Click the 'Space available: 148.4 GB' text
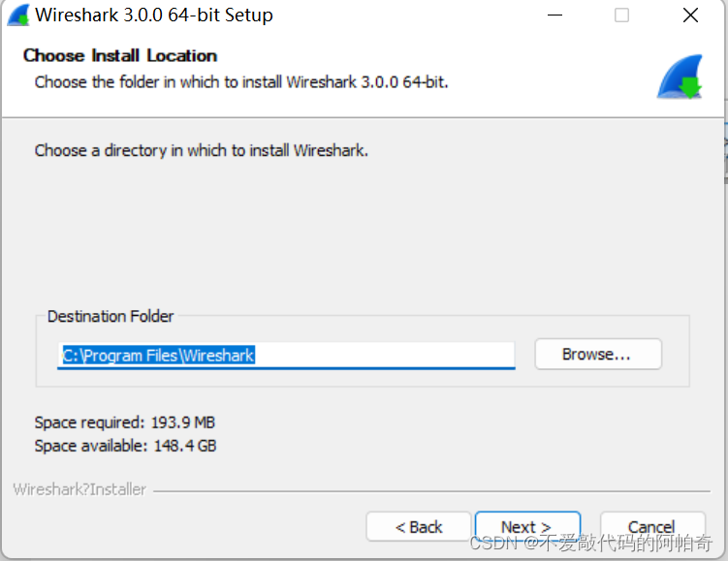The height and width of the screenshot is (561, 728). point(125,446)
